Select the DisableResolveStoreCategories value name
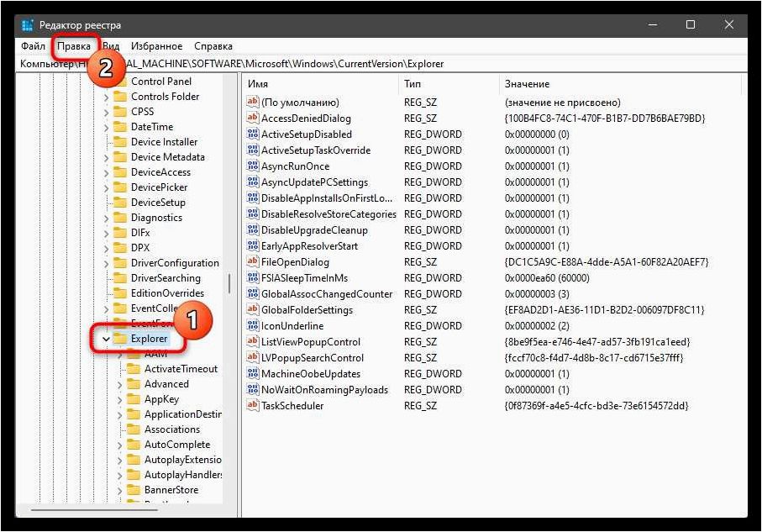 [328, 214]
